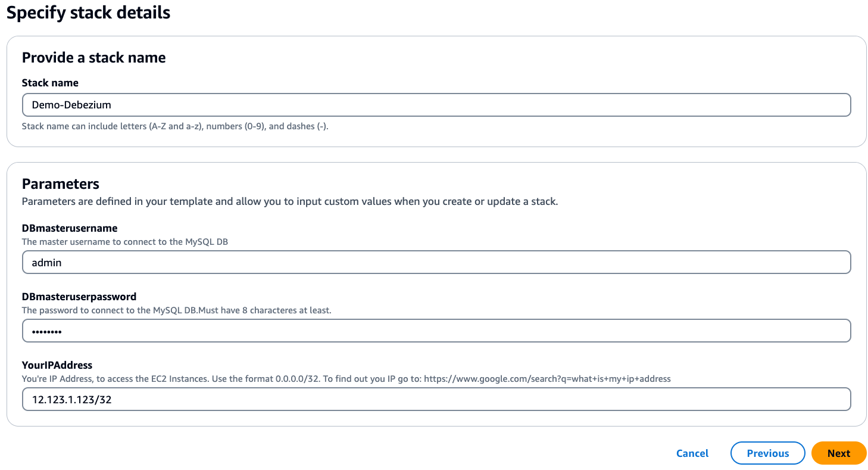Screen dimensions: 868x470
Task: Continue with the orange Next button
Action: click(839, 453)
